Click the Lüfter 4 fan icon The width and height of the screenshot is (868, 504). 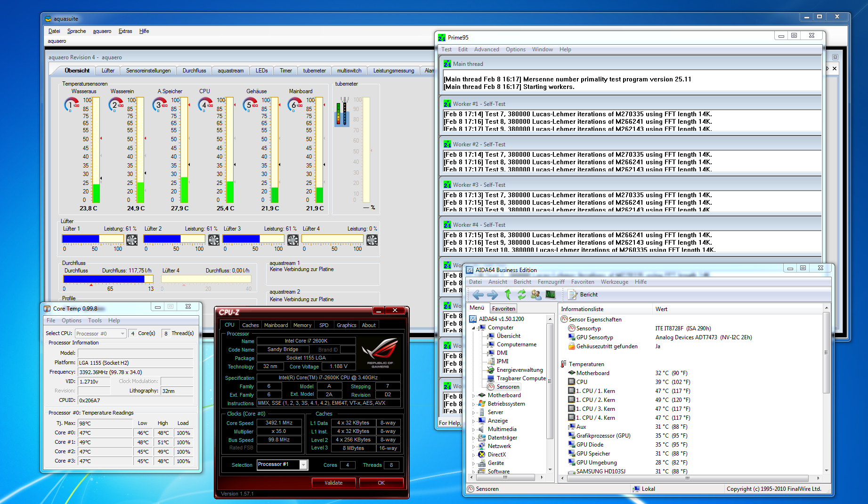pyautogui.click(x=372, y=240)
